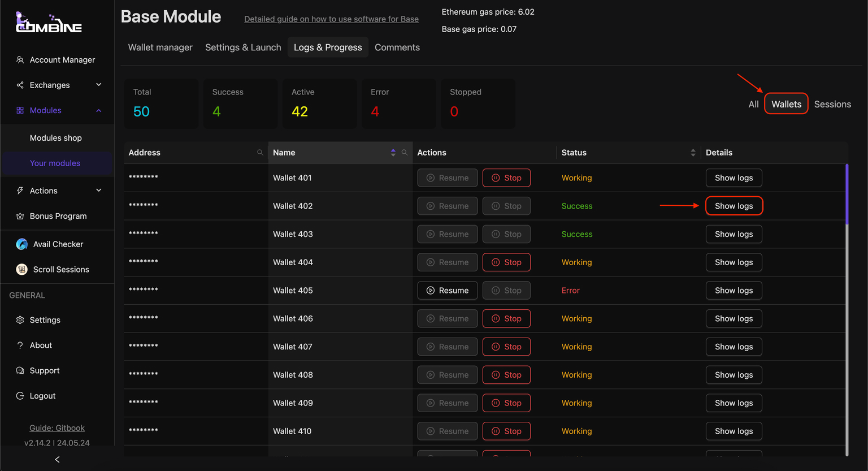Open the Avail Checker icon
Screen dimensions: 868x471
click(x=22, y=244)
